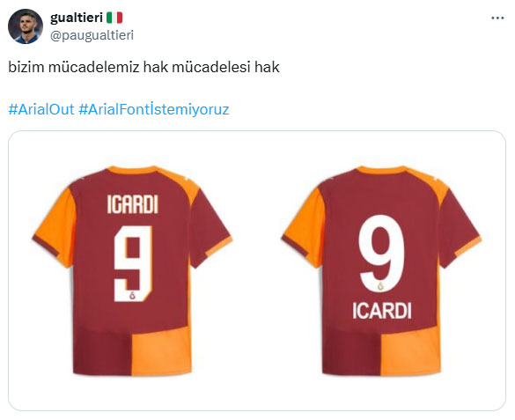Click the club crest inside right jersey's 9
515x420 pixels.
[x=380, y=286]
